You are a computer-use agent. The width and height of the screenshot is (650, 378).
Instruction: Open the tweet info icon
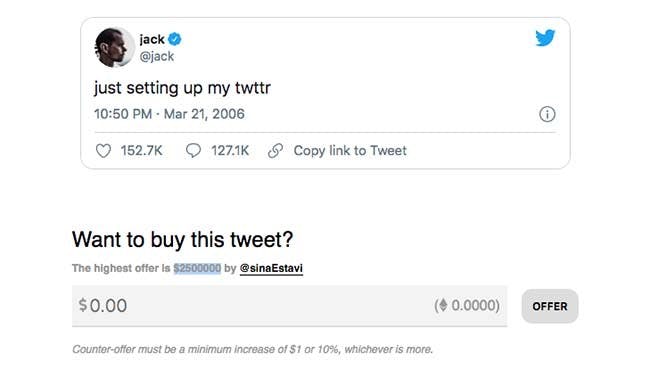tap(547, 114)
